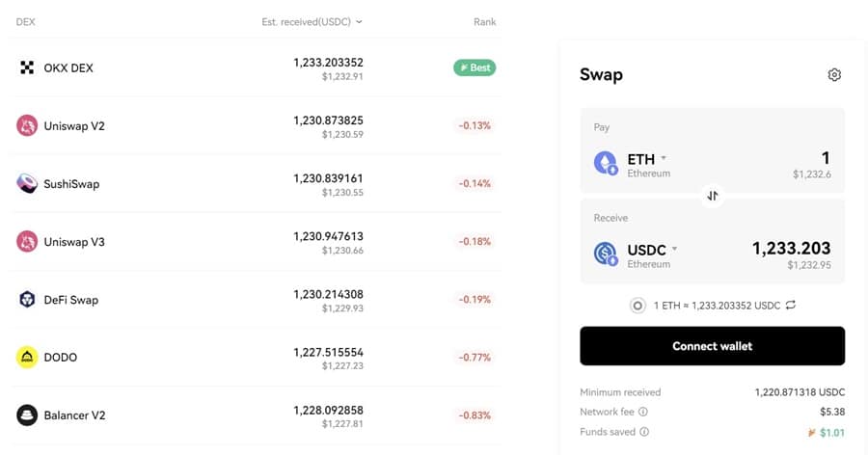The height and width of the screenshot is (455, 868).
Task: Click the Network fee info icon
Action: click(643, 413)
